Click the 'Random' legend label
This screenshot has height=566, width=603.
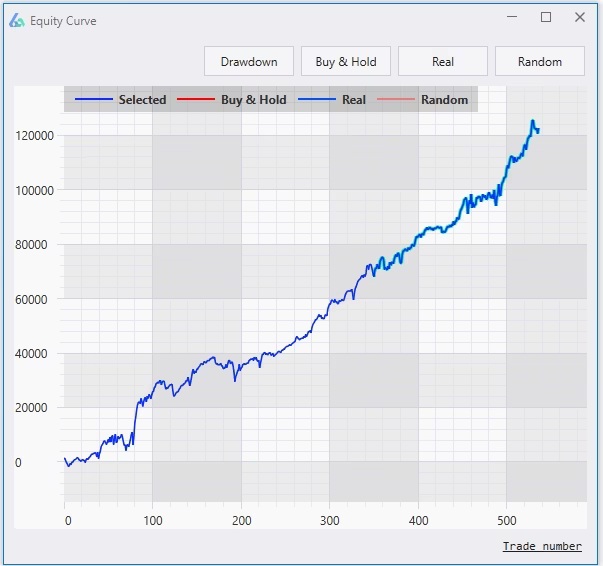point(444,100)
